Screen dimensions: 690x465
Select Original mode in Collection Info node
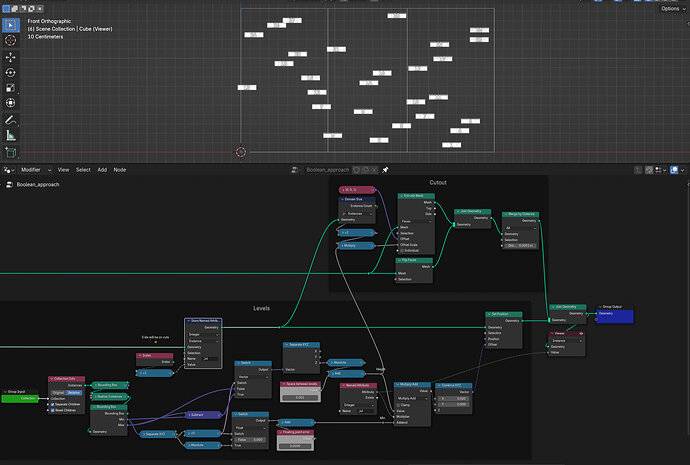tap(58, 392)
